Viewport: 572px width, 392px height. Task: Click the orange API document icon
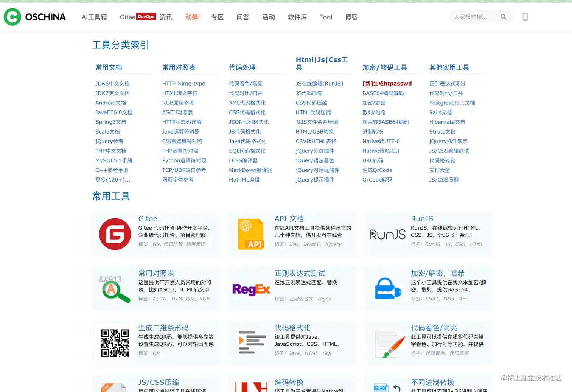pos(251,234)
